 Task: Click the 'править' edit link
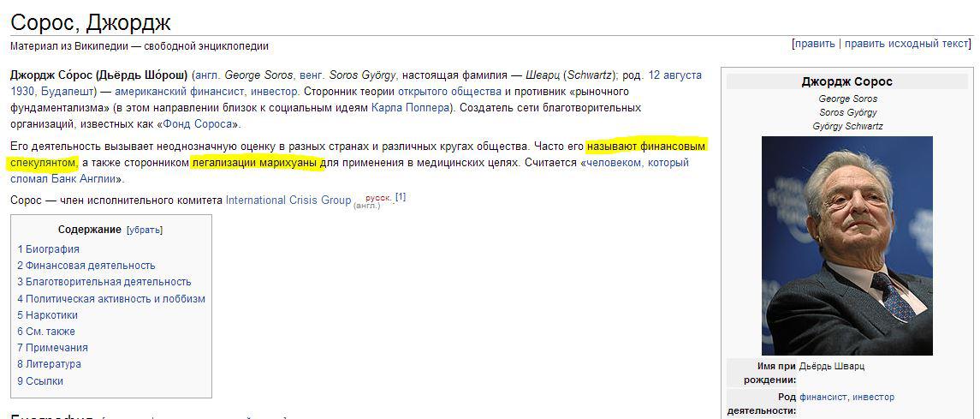[x=814, y=44]
